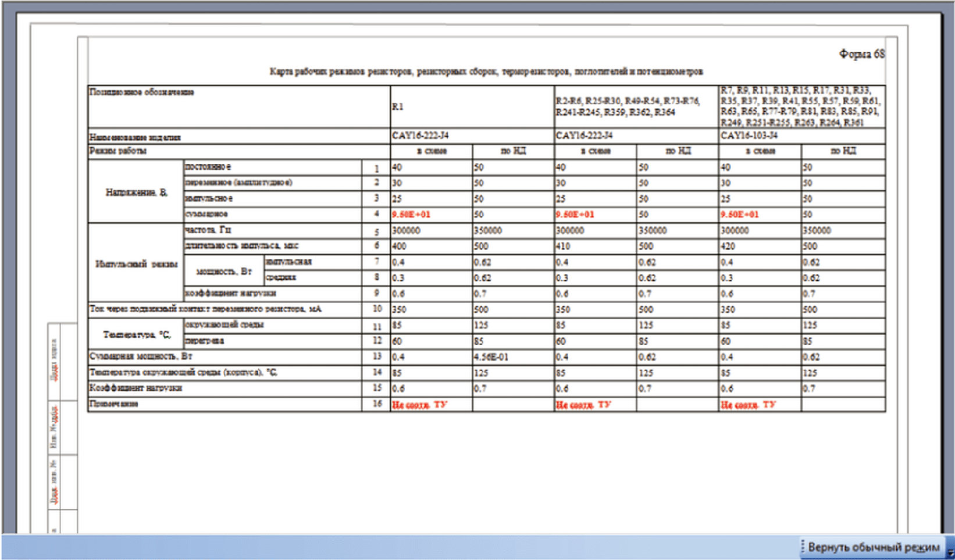Screen dimensions: 955x560
Task: Click the dotted grip handle of the floating toolbar
Action: pos(803,547)
